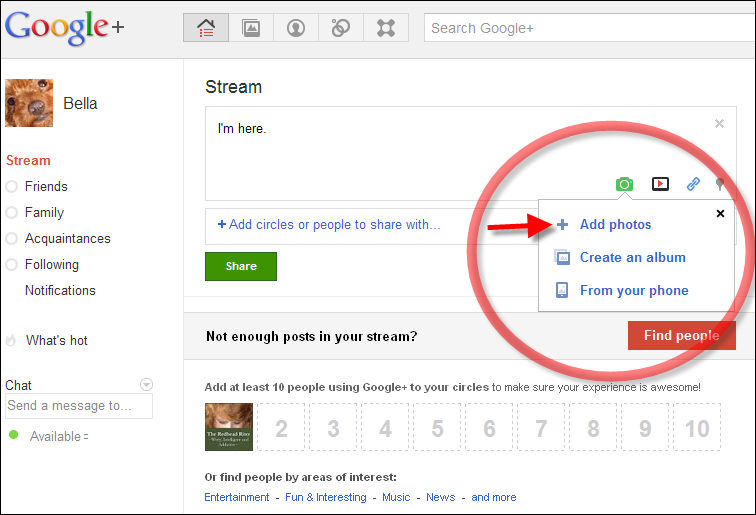Open the Home stream toolbar icon
Image resolution: width=756 pixels, height=515 pixels.
click(206, 28)
